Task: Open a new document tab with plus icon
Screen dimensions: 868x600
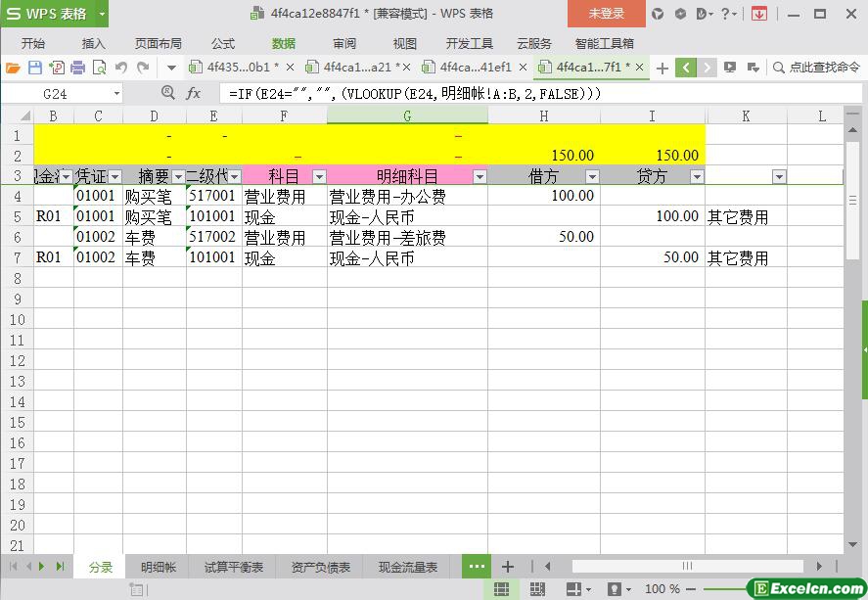Action: coord(662,68)
